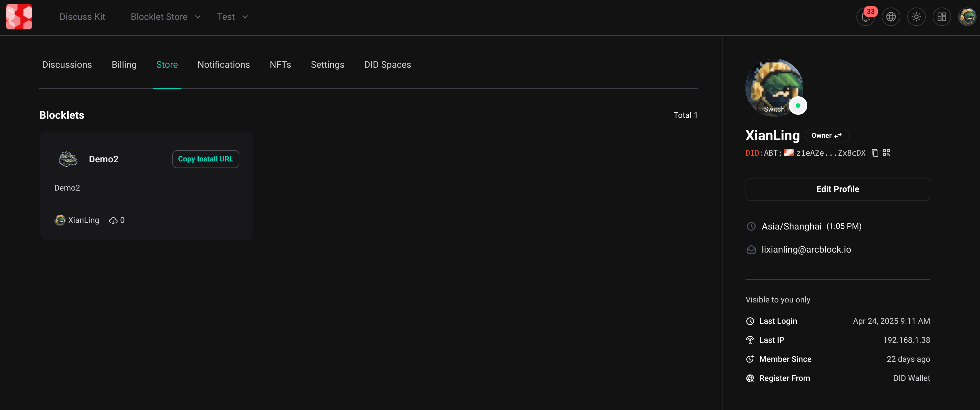Open the Discuss Kit nav item
The image size is (980, 410).
pyautogui.click(x=82, y=17)
